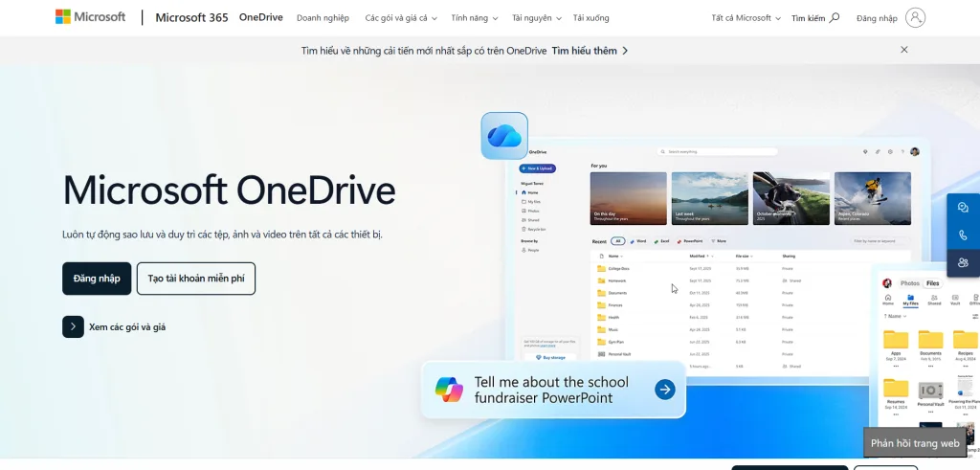Open the Name sort dropdown in the mobile preview

click(x=896, y=316)
